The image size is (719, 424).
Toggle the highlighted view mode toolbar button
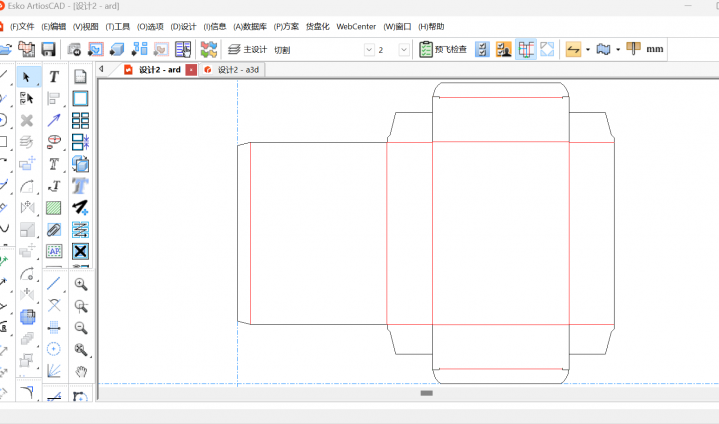point(526,49)
